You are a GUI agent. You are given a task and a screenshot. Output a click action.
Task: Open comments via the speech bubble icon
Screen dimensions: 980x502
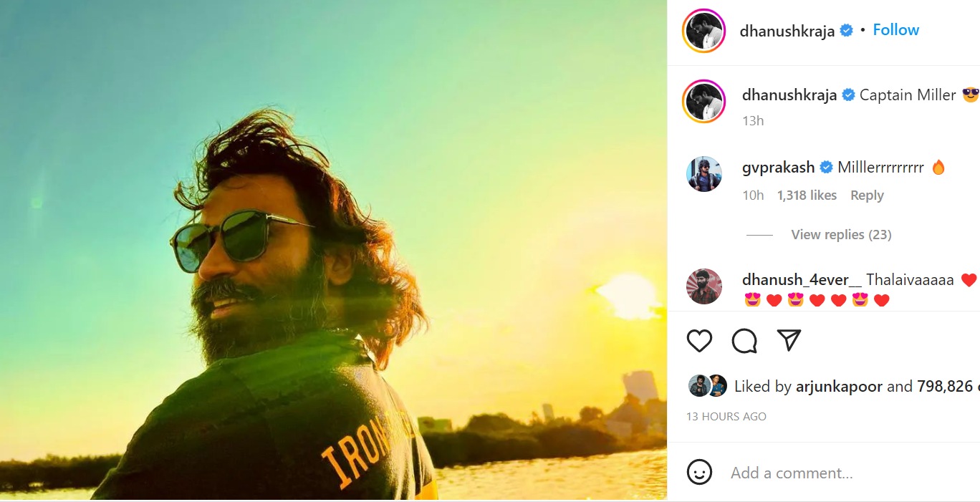tap(744, 341)
